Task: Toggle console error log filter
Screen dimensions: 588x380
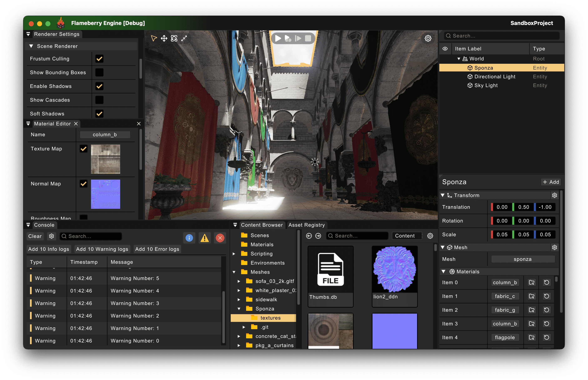Action: click(220, 238)
